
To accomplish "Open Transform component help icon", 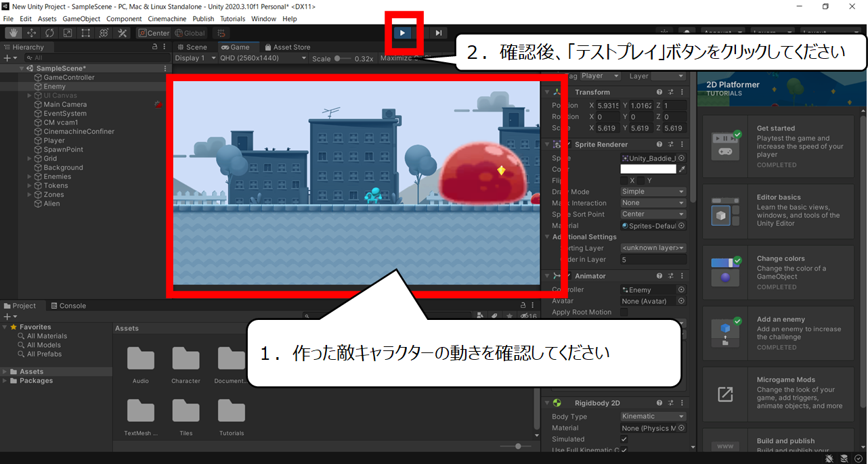I will (x=659, y=92).
